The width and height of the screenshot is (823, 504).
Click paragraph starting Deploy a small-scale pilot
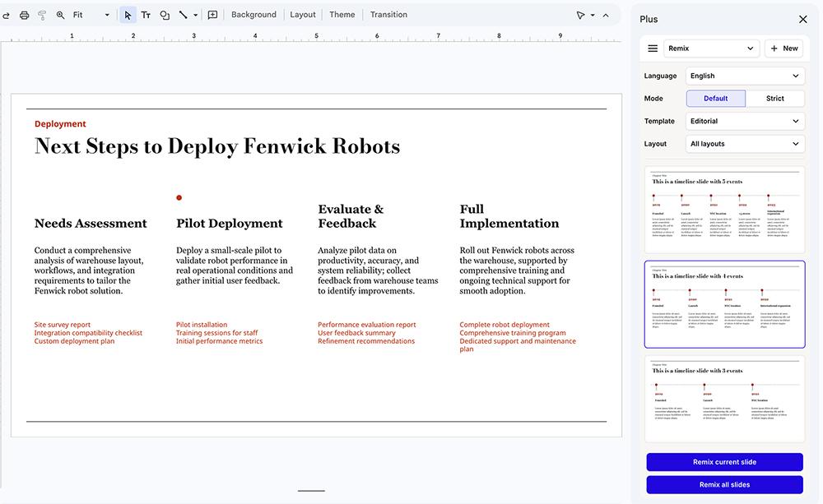(x=234, y=266)
